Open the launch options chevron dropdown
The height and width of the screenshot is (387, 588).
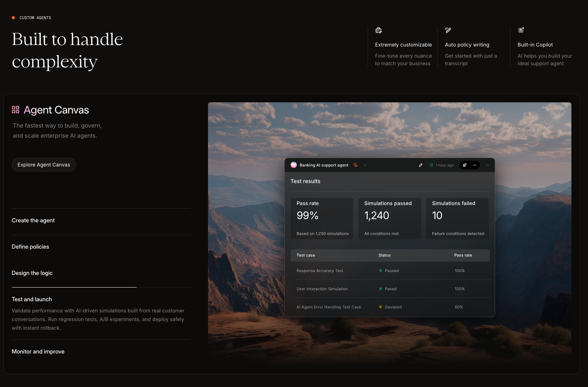point(475,165)
